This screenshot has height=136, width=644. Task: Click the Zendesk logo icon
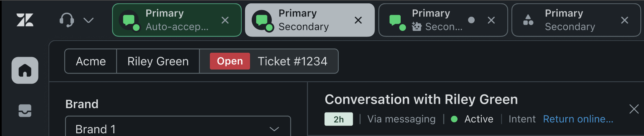[x=25, y=20]
